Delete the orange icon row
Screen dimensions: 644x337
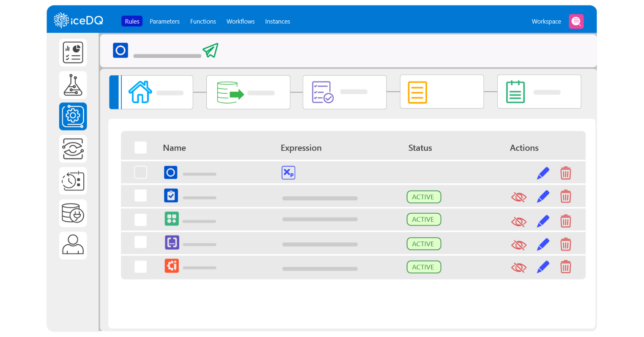pyautogui.click(x=566, y=267)
